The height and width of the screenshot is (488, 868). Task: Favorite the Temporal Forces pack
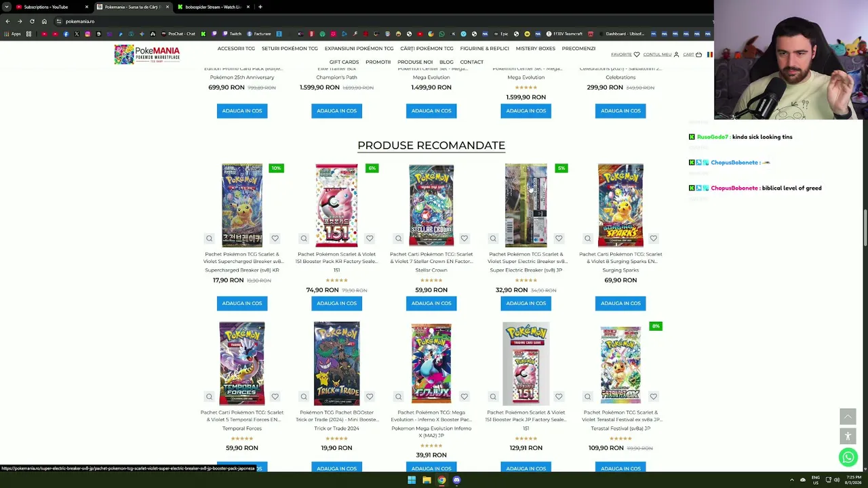(x=275, y=396)
